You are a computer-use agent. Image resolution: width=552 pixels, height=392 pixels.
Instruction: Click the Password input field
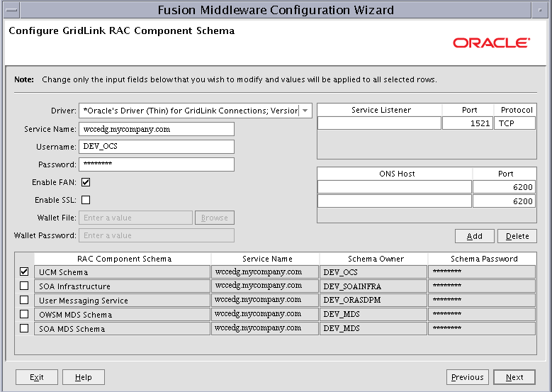tap(157, 164)
